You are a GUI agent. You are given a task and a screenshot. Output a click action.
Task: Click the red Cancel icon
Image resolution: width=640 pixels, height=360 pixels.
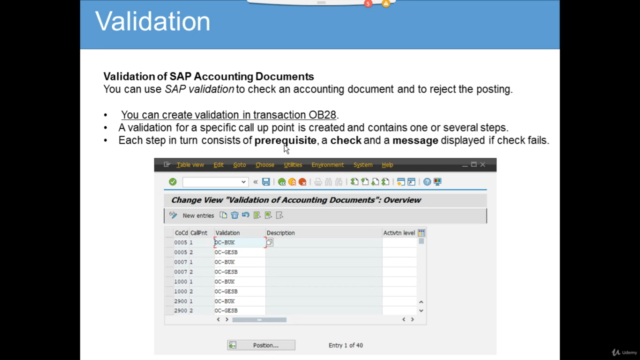(302, 182)
